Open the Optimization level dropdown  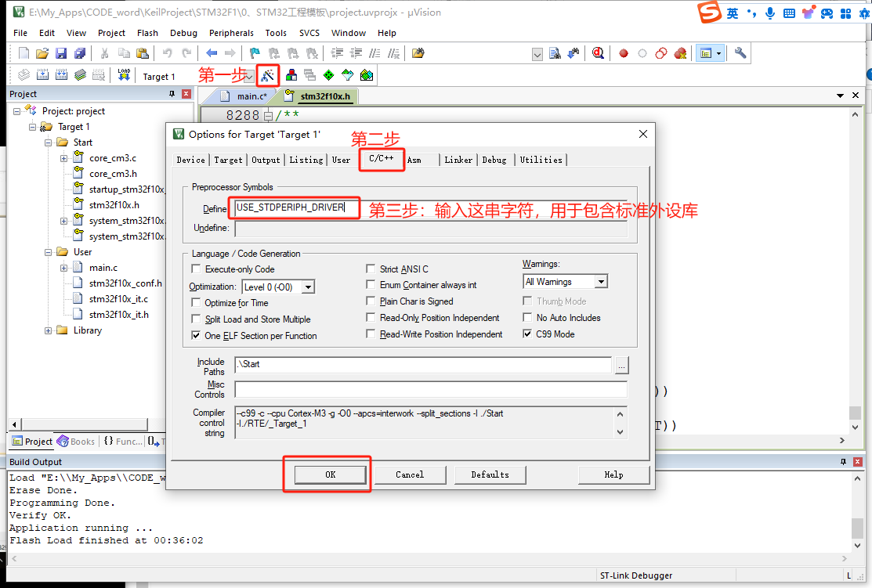coord(308,287)
